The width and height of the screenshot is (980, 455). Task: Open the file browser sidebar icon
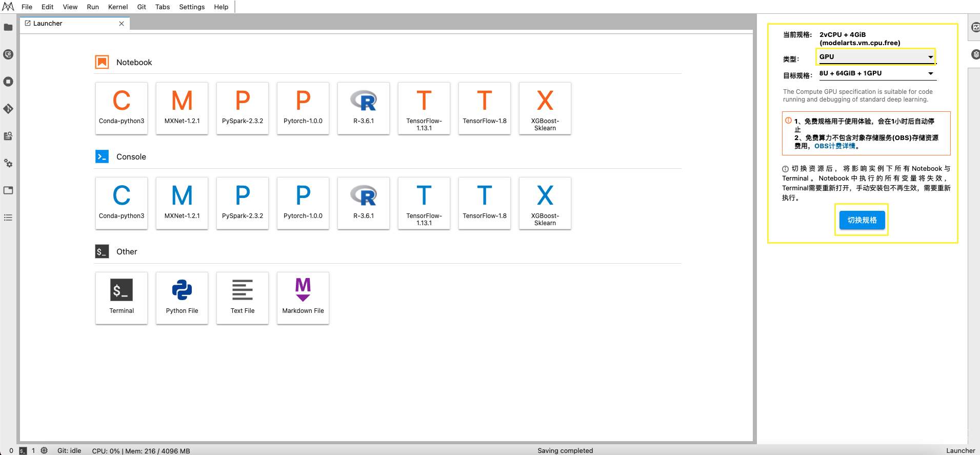[8, 27]
